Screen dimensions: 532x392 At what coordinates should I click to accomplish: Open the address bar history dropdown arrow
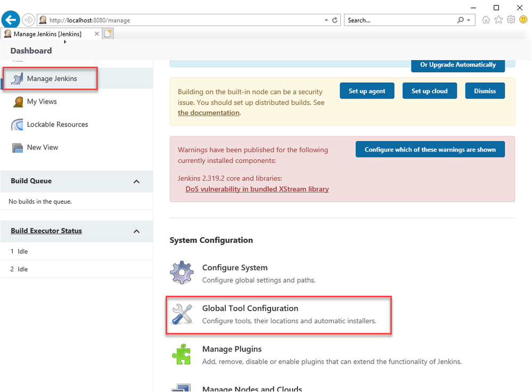tap(326, 20)
